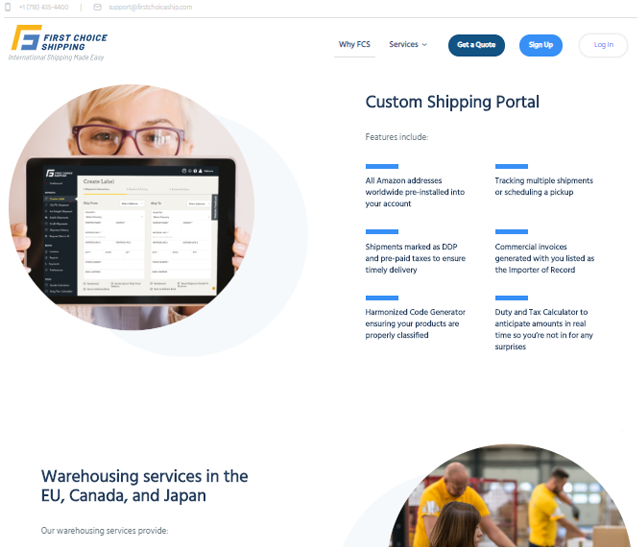Screen dimensions: 640x547
Task: Click 'Our warehousing services provide:' text
Action: 104,531
